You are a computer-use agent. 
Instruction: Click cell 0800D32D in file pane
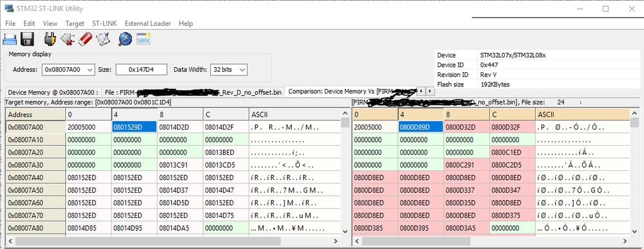(x=467, y=127)
